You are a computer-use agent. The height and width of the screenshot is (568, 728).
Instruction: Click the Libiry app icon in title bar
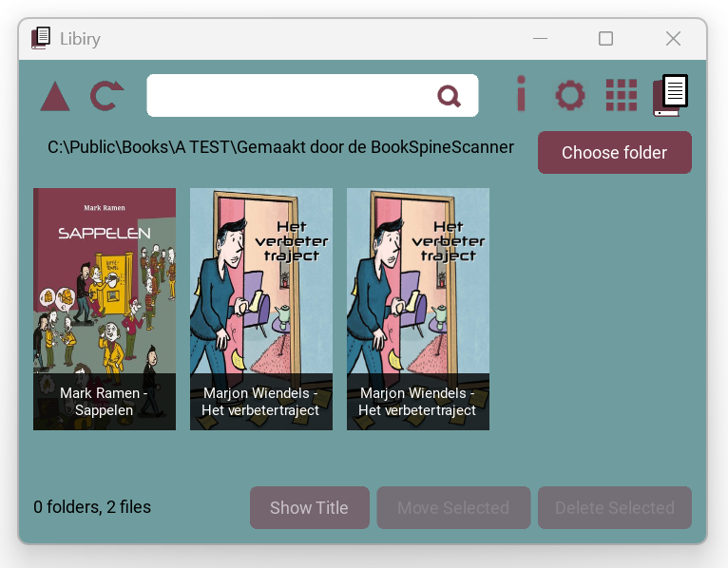click(x=41, y=39)
